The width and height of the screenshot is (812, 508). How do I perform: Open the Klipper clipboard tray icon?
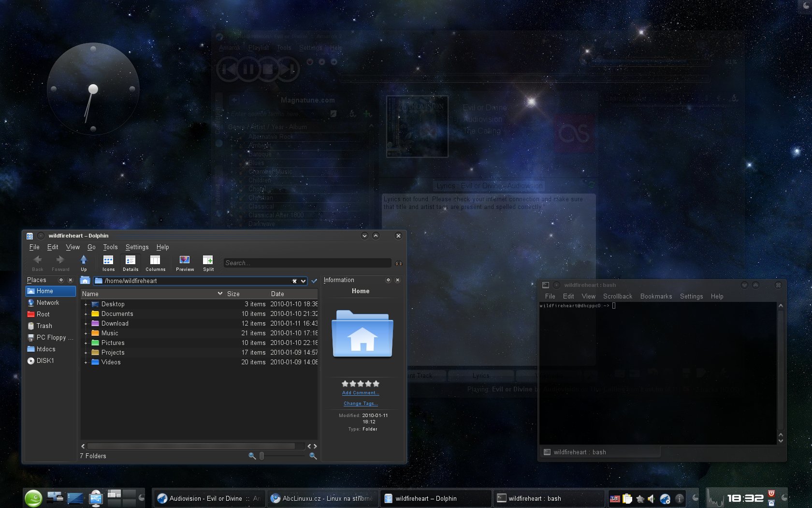627,499
